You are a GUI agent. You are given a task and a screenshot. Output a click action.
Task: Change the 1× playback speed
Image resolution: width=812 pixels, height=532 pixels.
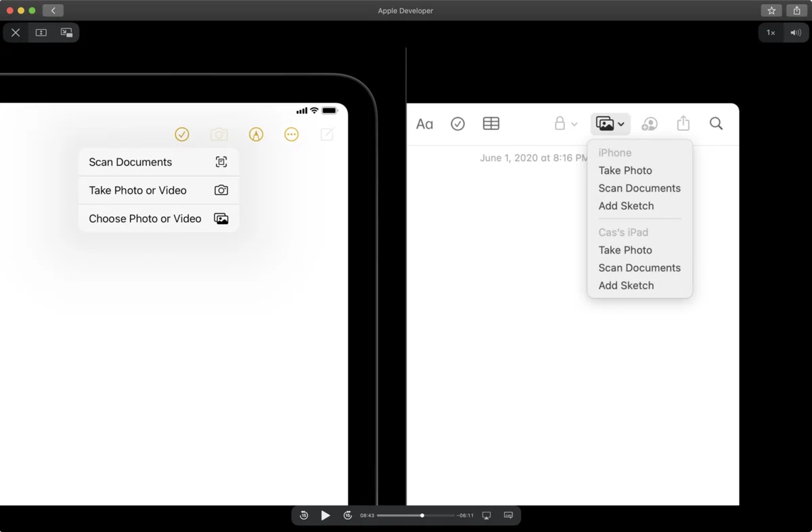771,32
